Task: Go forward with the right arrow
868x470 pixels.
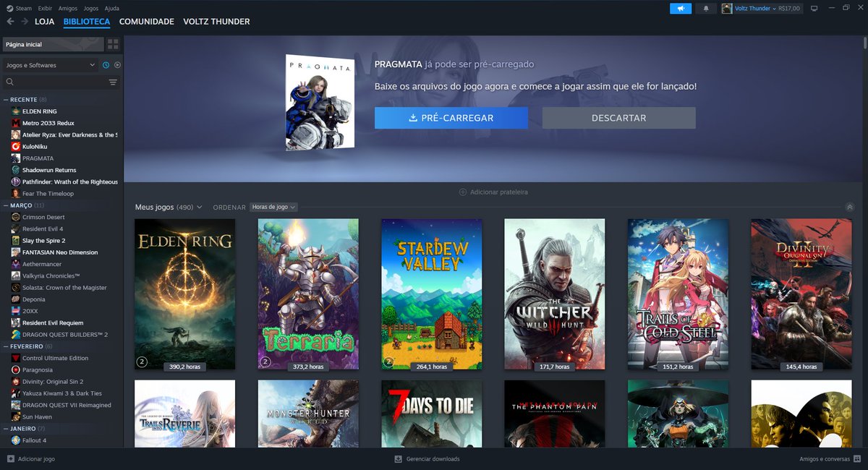Action: [25, 22]
